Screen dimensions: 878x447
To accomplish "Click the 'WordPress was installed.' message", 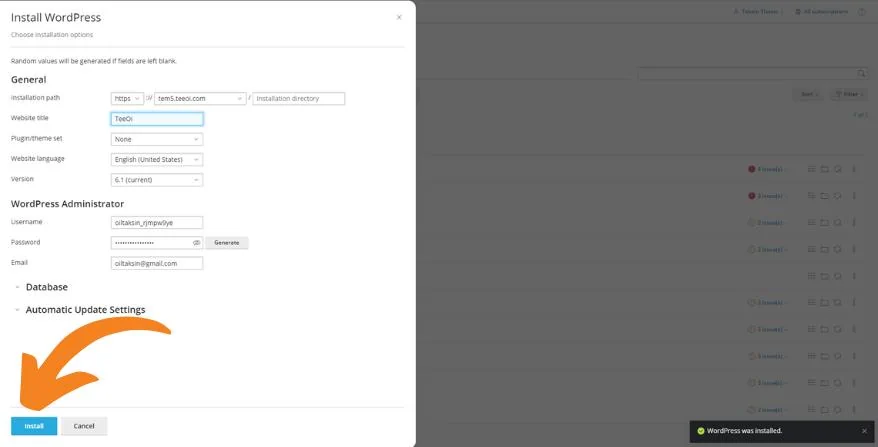I will pos(744,431).
